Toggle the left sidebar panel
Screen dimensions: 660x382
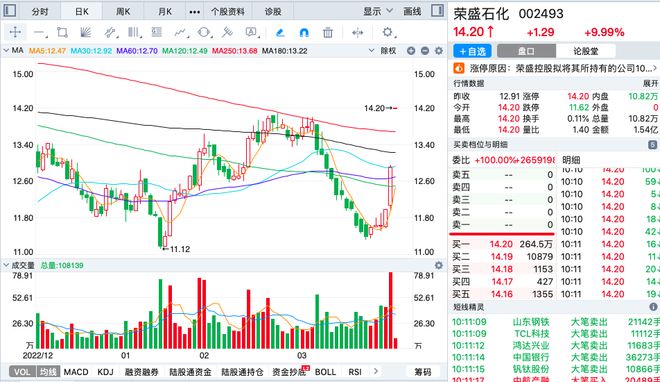point(9,11)
